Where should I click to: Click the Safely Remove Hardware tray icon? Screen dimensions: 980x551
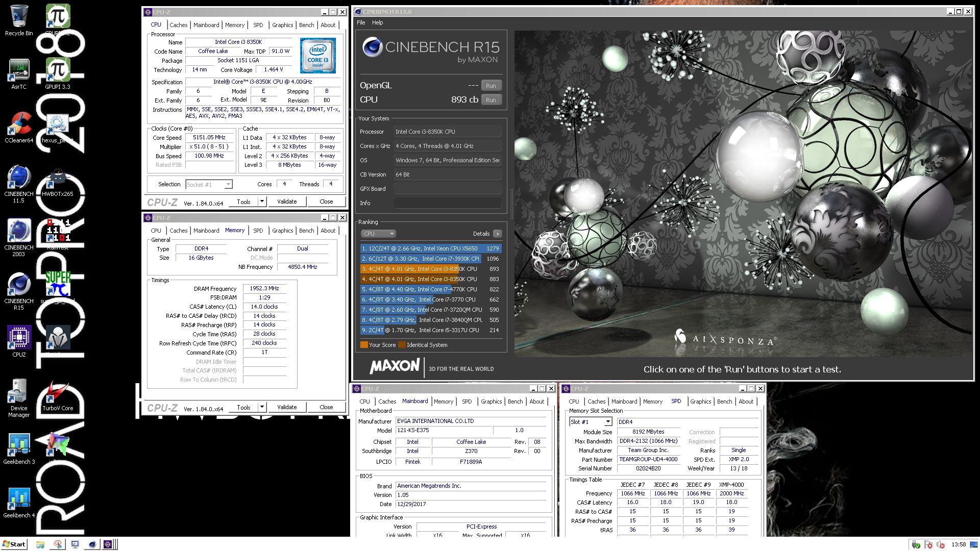click(x=916, y=545)
